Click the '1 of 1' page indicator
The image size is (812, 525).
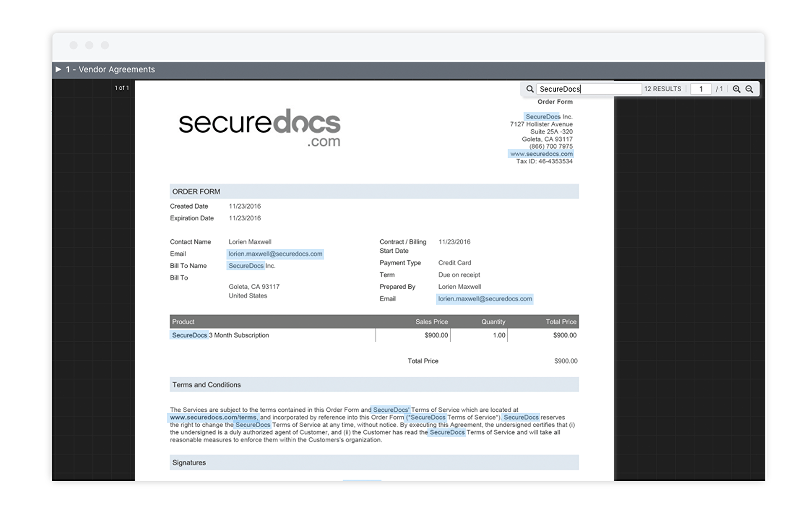pos(122,88)
